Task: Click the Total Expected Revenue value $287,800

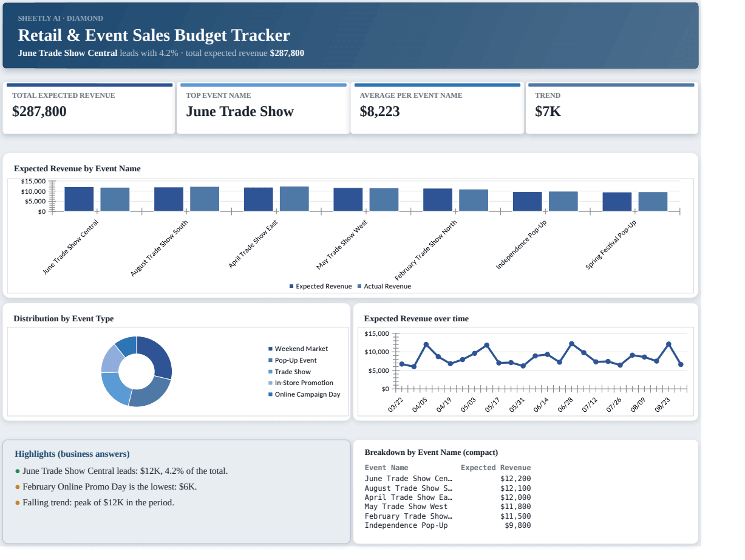Action: (39, 112)
